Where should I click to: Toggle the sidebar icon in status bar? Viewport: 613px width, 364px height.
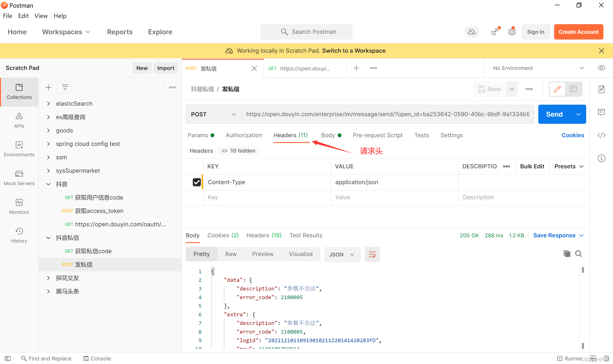[8, 358]
